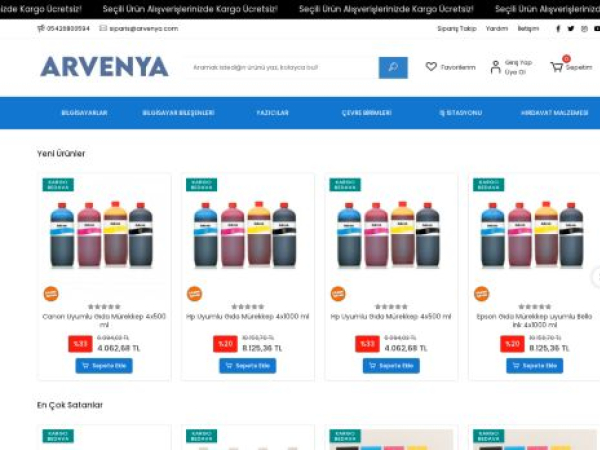Click the Kargo Bedava label on Epson card
The width and height of the screenshot is (600, 450).
pos(489,184)
